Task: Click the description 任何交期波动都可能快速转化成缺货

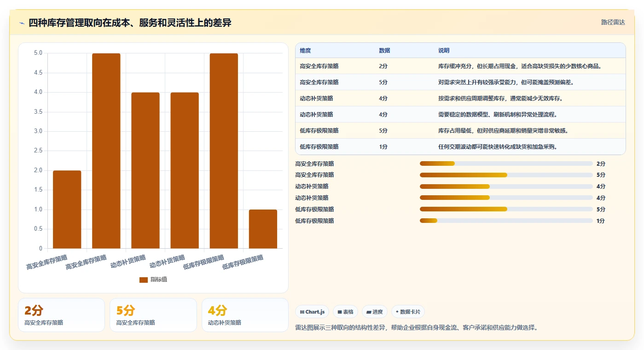Action: point(498,147)
